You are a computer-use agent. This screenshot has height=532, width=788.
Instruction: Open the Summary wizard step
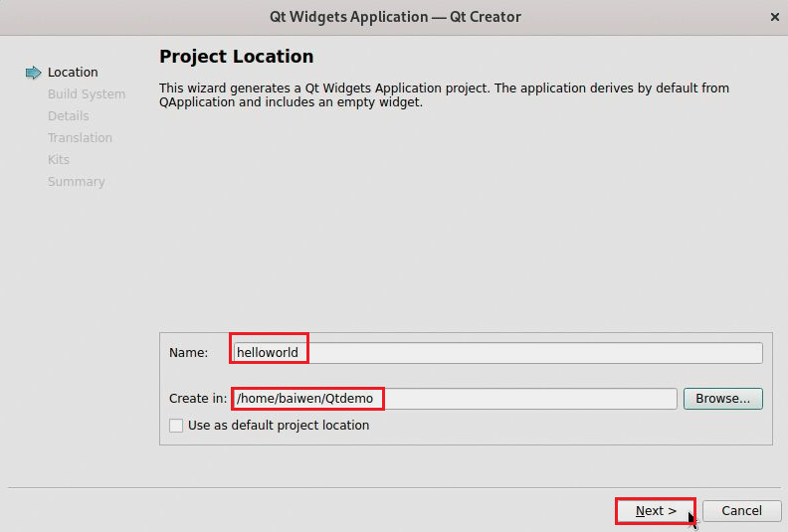(76, 182)
